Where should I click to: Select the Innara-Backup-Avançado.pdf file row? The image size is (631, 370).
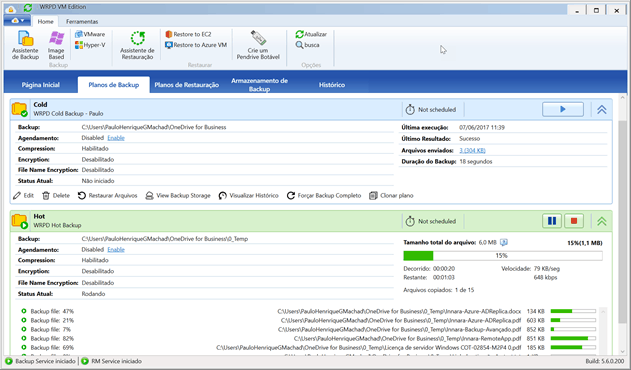point(308,329)
